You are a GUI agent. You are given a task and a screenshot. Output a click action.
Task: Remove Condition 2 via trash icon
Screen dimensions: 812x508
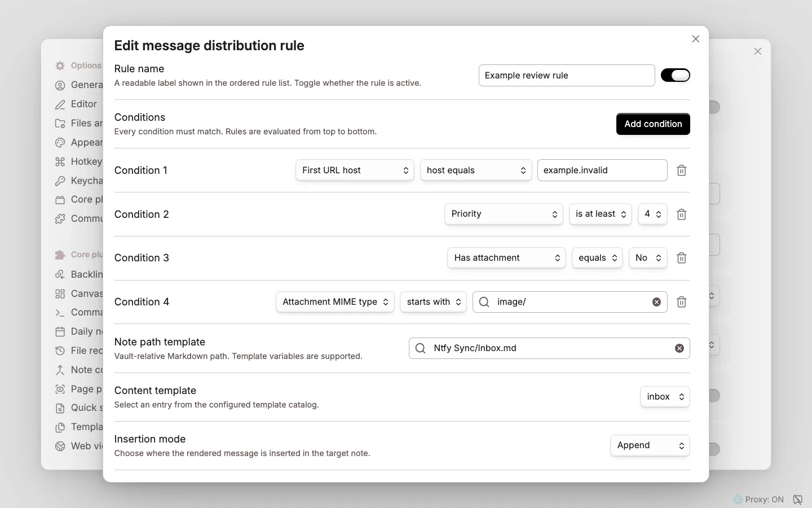[681, 214]
